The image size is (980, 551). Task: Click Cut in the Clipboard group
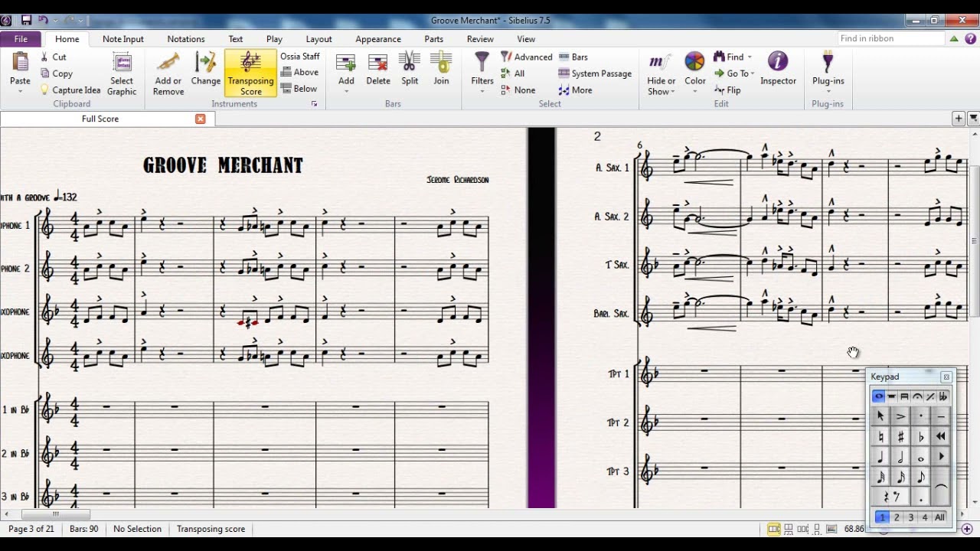[53, 57]
